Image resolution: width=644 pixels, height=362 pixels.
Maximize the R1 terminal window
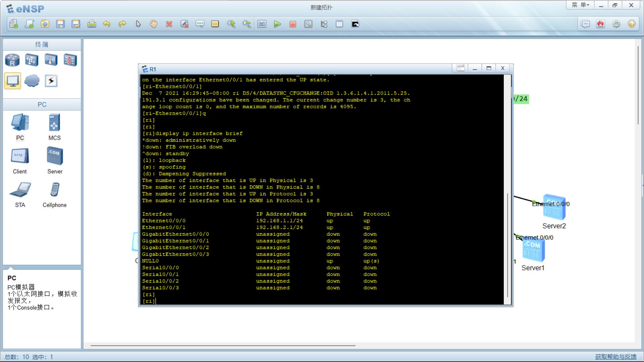click(x=489, y=68)
